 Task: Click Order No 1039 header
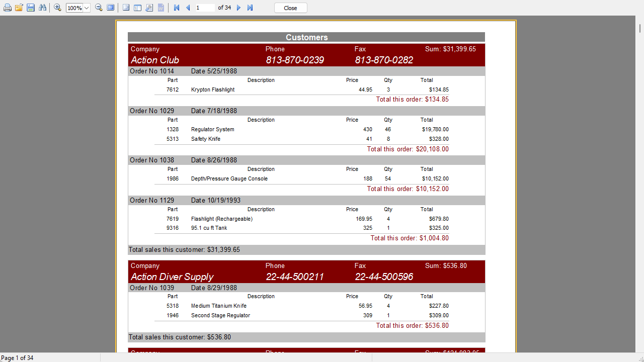[152, 288]
